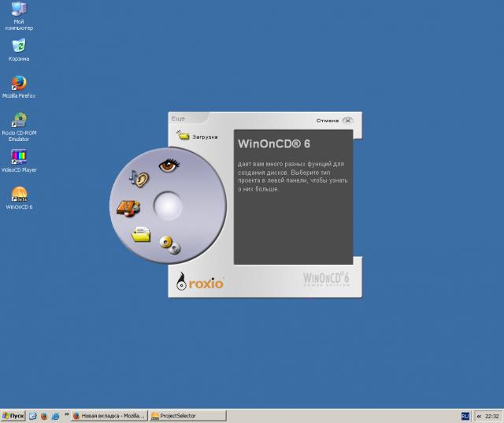The image size is (504, 423).
Task: Select the eye icon video project
Action: tap(169, 165)
